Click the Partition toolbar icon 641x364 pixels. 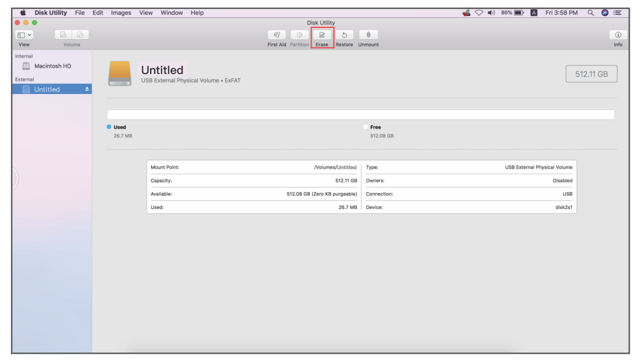click(x=299, y=35)
